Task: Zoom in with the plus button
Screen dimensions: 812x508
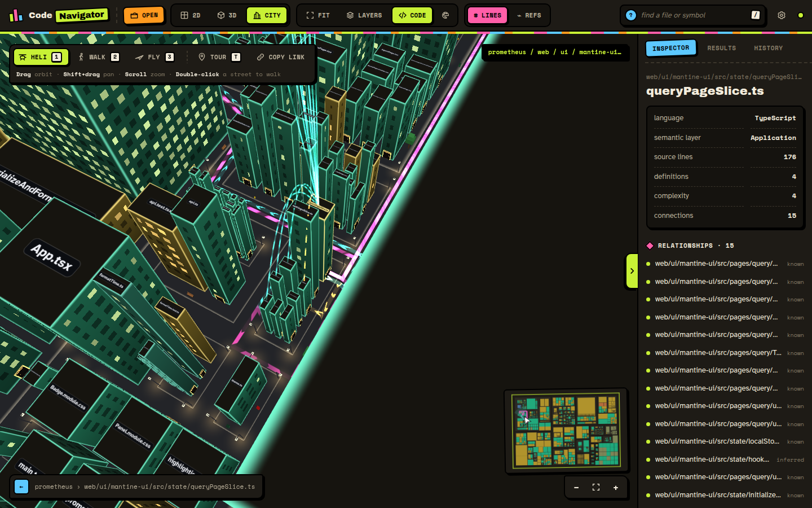Action: coord(616,488)
